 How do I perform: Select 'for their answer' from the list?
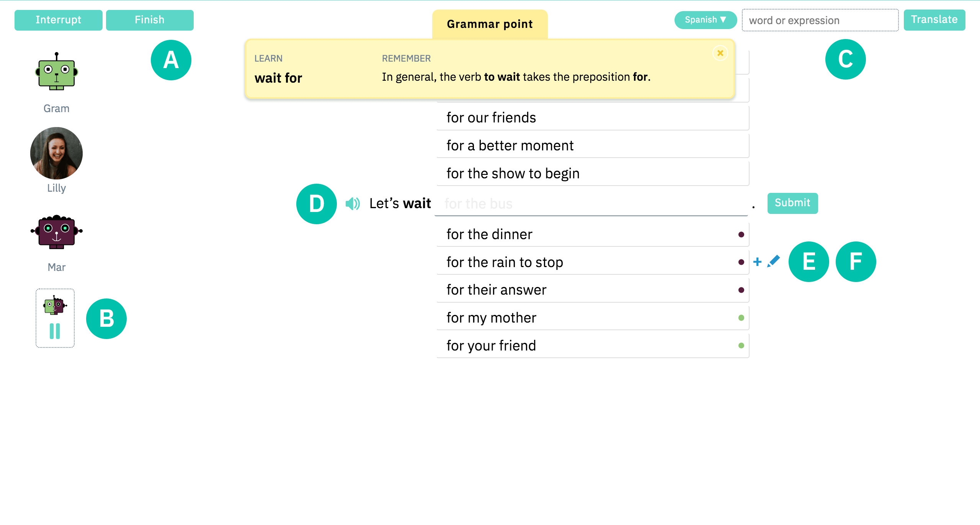[x=591, y=290]
